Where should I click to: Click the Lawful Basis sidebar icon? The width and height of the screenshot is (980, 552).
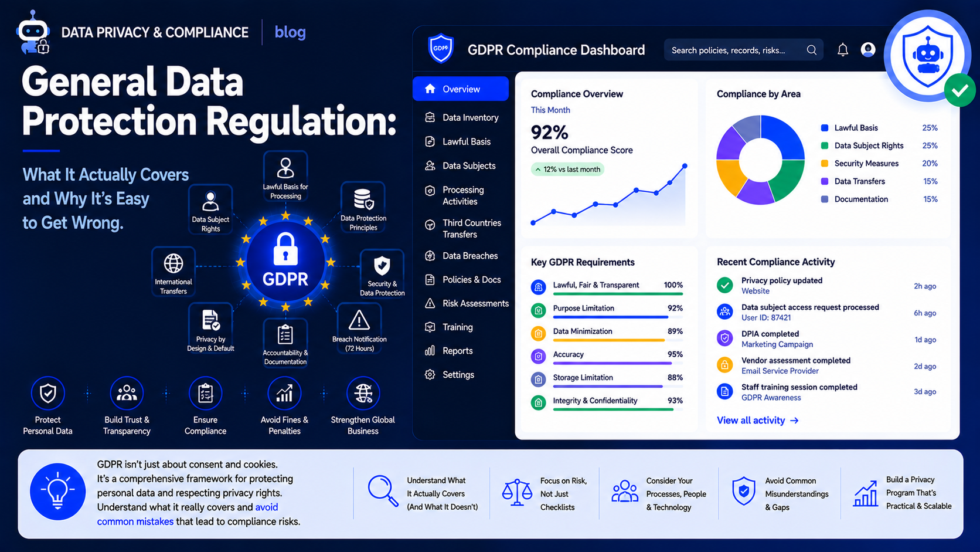[430, 141]
